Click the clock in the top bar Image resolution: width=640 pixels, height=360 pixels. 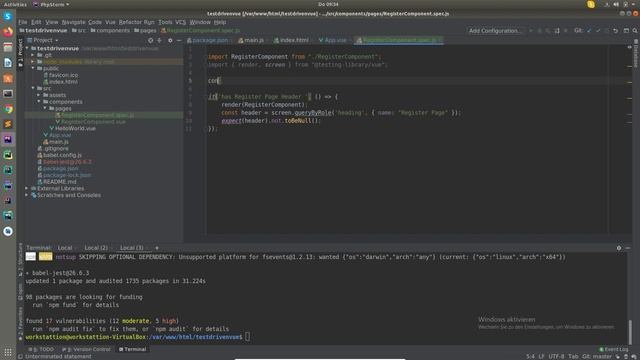tap(328, 4)
